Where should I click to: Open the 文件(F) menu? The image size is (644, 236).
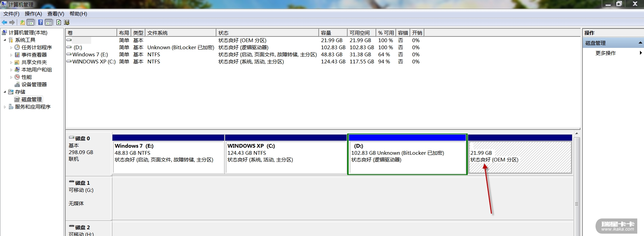pyautogui.click(x=11, y=13)
